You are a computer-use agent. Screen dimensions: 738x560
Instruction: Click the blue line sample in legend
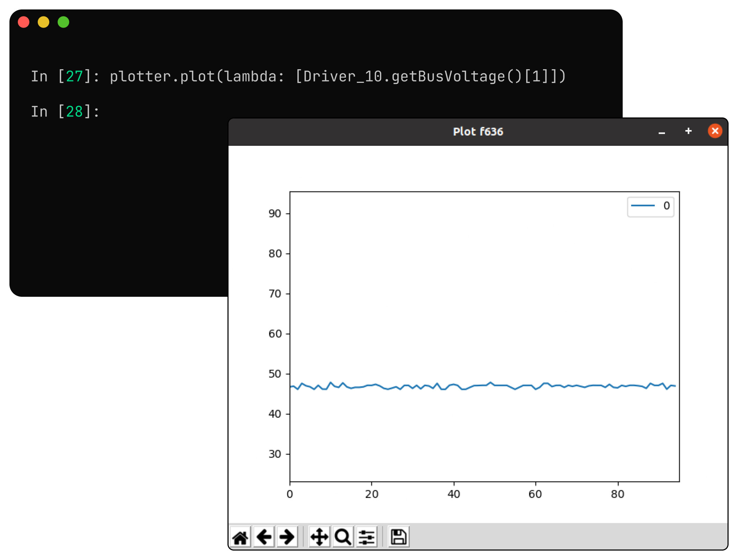click(x=643, y=206)
